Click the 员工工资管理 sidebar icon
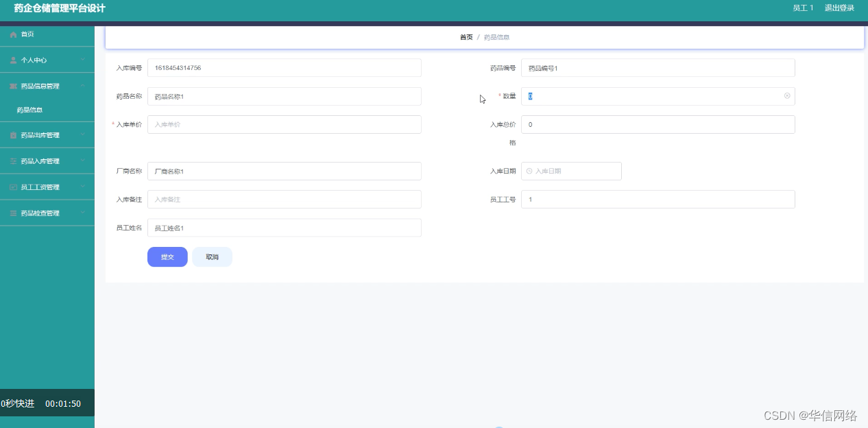 coord(12,187)
